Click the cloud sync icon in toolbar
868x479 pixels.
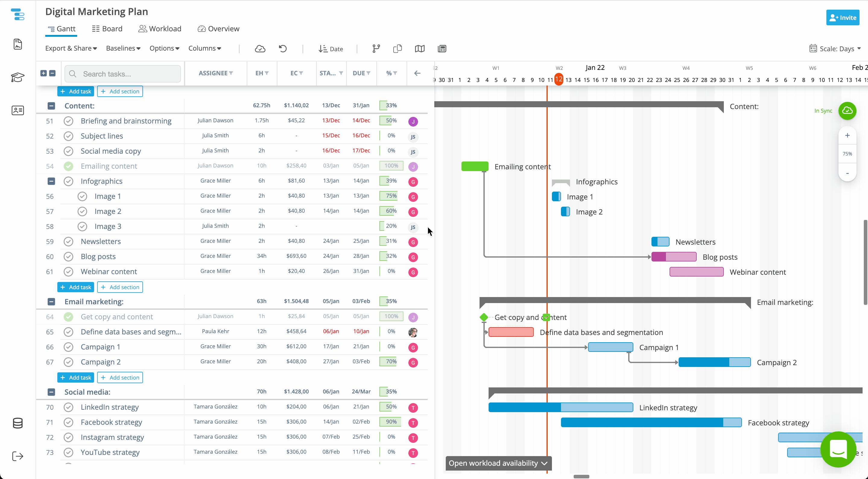pyautogui.click(x=260, y=49)
